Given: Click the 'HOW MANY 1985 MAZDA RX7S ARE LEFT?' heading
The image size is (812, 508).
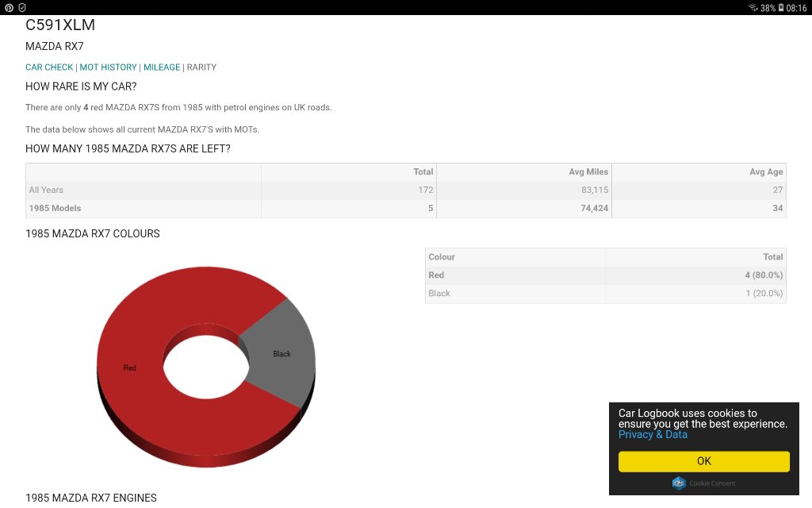Looking at the screenshot, I should [x=128, y=148].
